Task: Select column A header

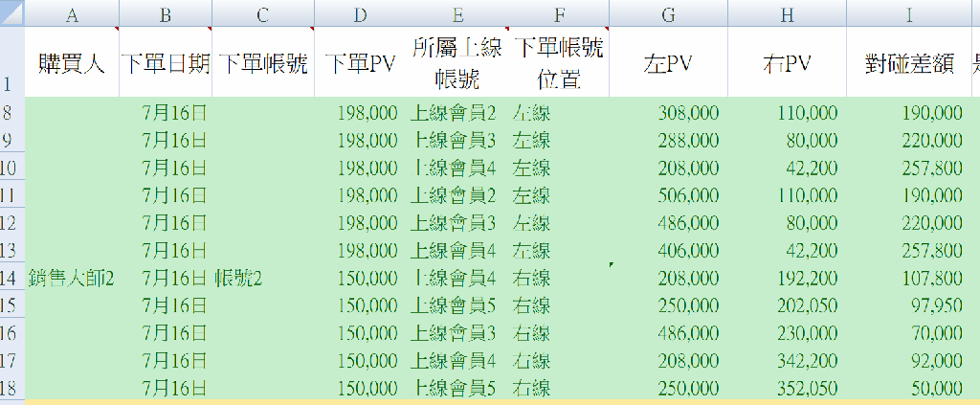Action: (72, 13)
